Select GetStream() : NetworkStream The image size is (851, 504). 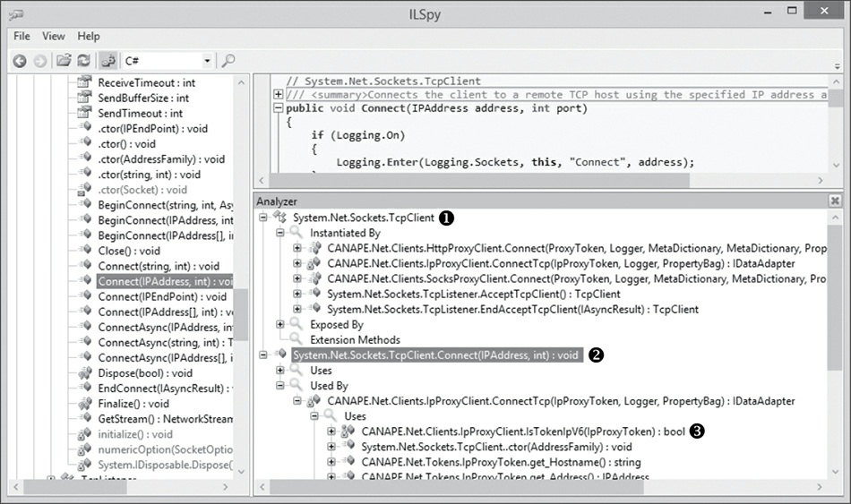(166, 419)
